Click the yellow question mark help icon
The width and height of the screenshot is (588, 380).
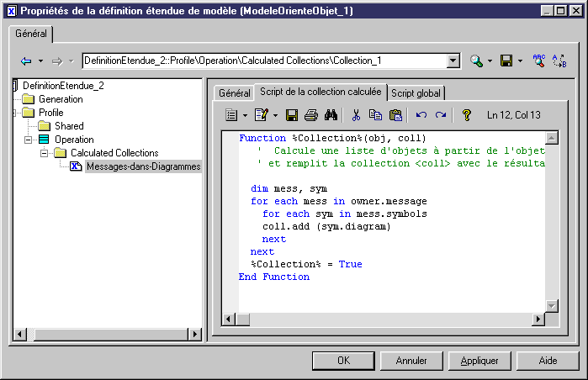tap(467, 115)
